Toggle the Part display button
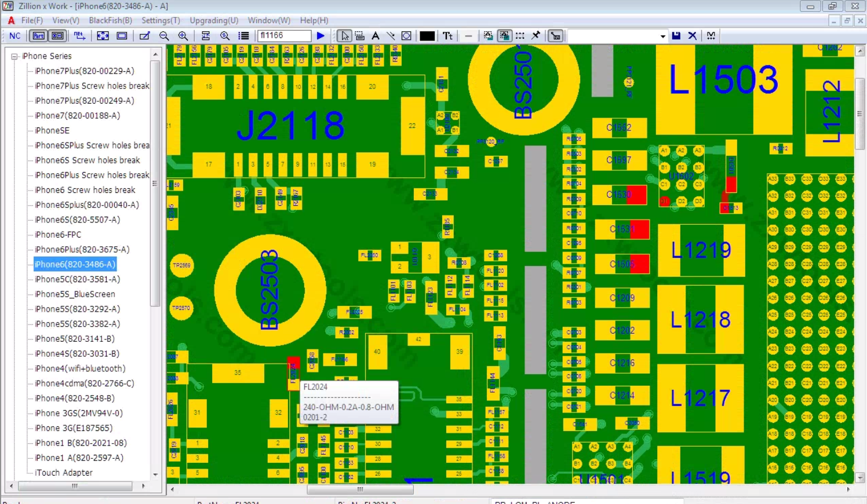This screenshot has height=504, width=867. [x=38, y=36]
